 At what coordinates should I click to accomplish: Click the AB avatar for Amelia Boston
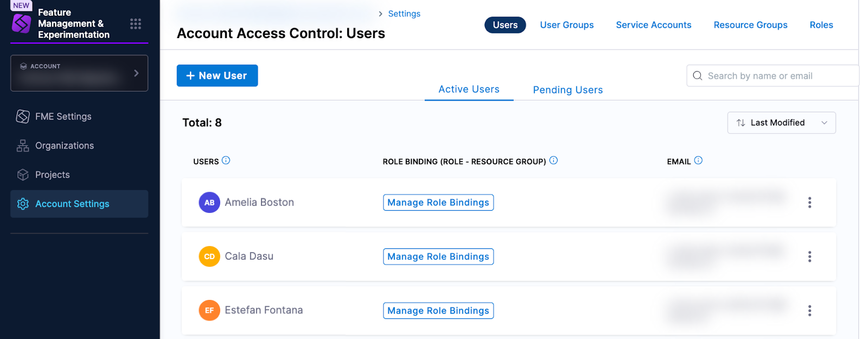[x=209, y=203]
